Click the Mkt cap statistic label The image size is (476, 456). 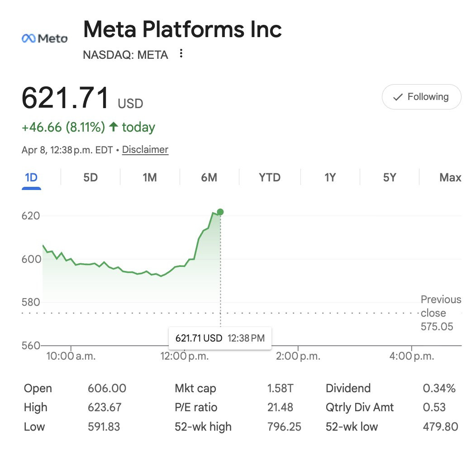(x=195, y=388)
